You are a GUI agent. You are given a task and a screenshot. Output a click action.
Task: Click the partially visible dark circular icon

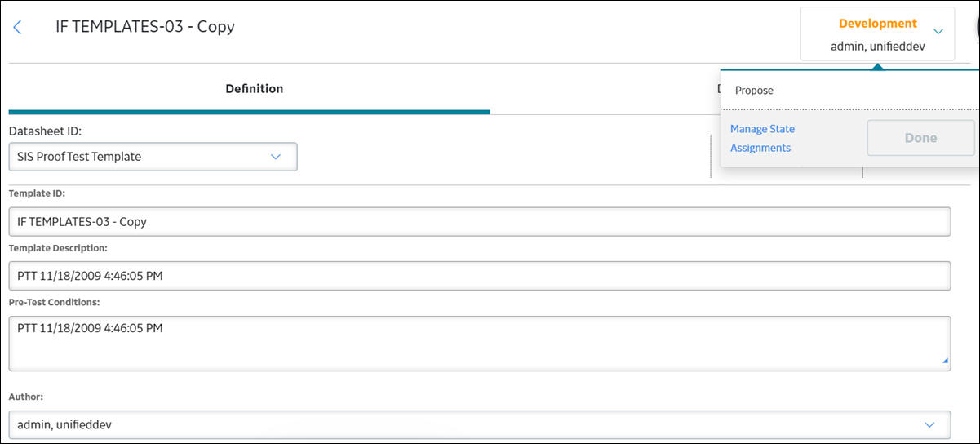coord(975,23)
